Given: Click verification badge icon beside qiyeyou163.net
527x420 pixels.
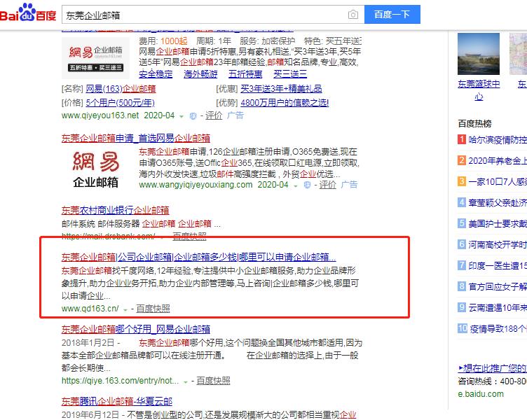Looking at the screenshot, I should pyautogui.click(x=193, y=116).
